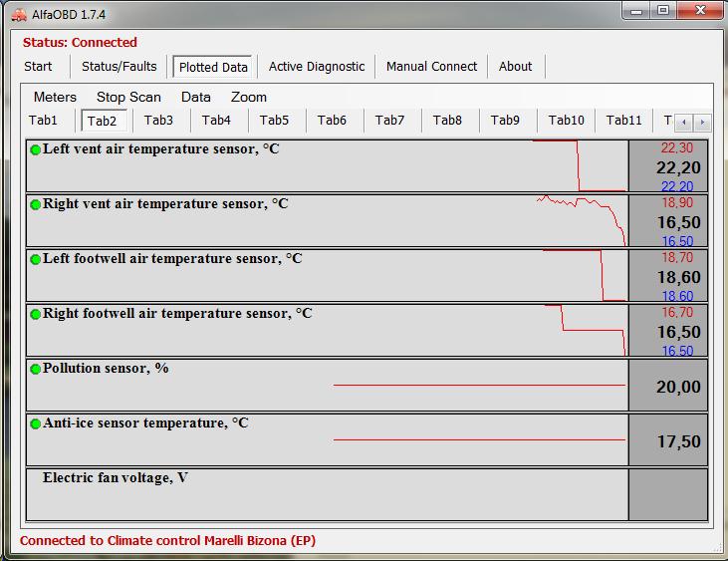Switch to Tab10

click(x=566, y=121)
